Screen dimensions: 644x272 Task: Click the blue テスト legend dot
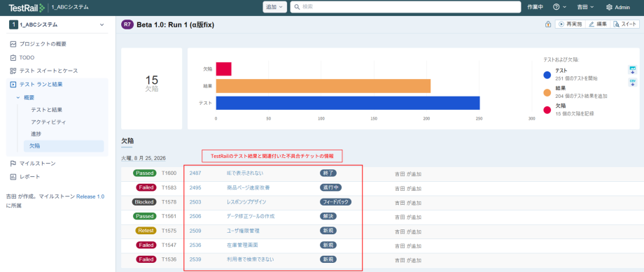pyautogui.click(x=547, y=75)
